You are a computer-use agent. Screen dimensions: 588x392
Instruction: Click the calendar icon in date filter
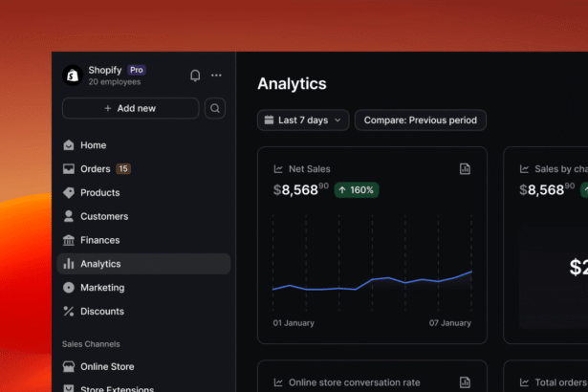(x=269, y=120)
